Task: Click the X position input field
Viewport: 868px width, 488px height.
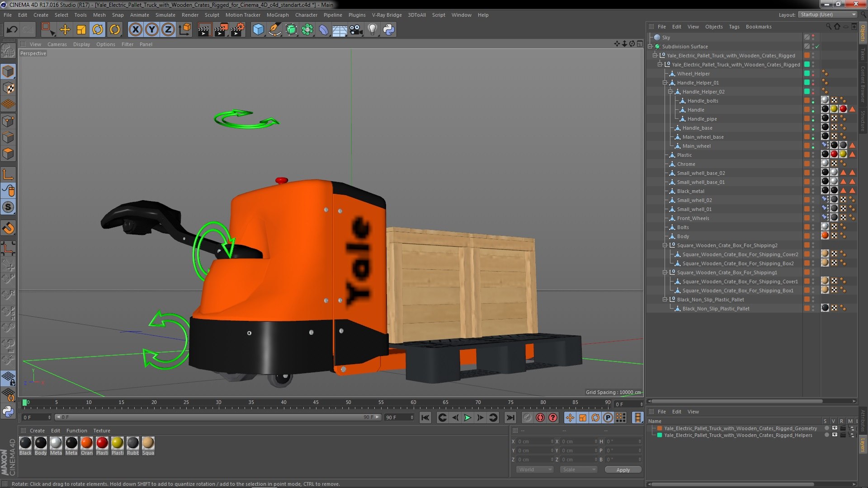Action: (x=534, y=441)
